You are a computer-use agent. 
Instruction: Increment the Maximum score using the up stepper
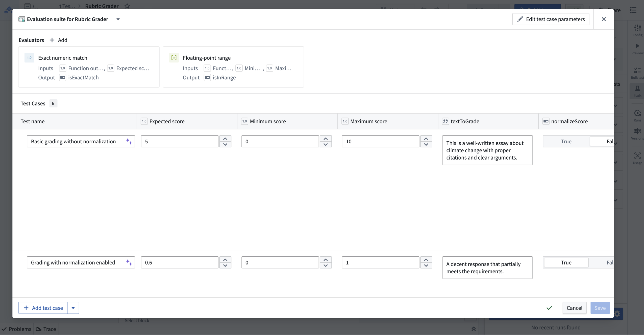(426, 139)
